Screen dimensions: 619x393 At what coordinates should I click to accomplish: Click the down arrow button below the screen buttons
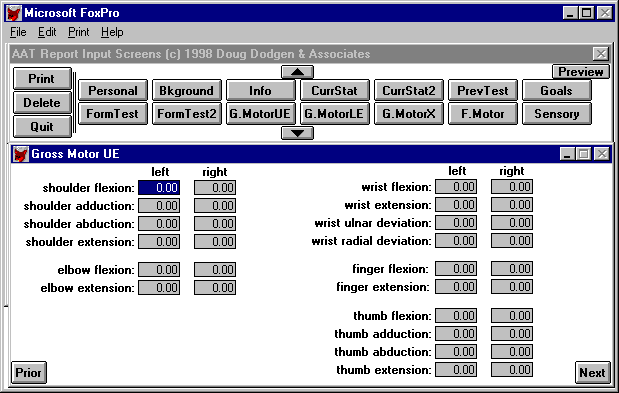(x=297, y=133)
